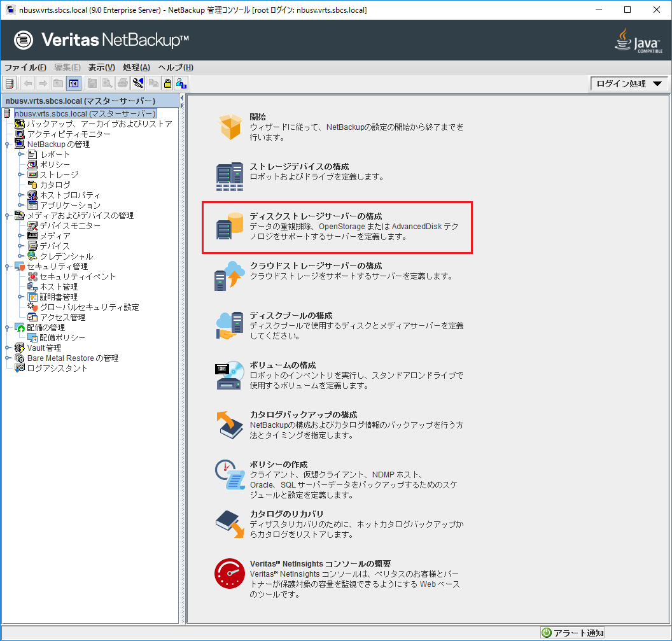Select グローバルセキュリティ設定 in the tree
Viewport: 672px width, 641px height.
click(90, 307)
